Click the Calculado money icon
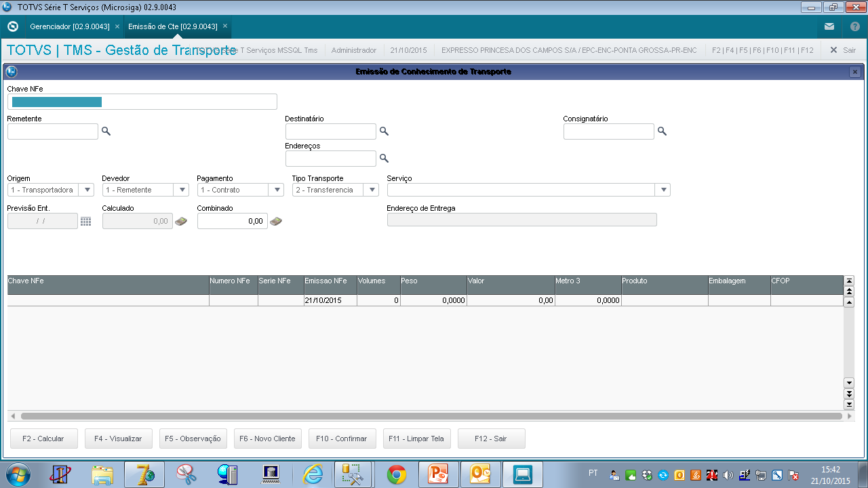This screenshot has height=488, width=868. click(x=181, y=221)
